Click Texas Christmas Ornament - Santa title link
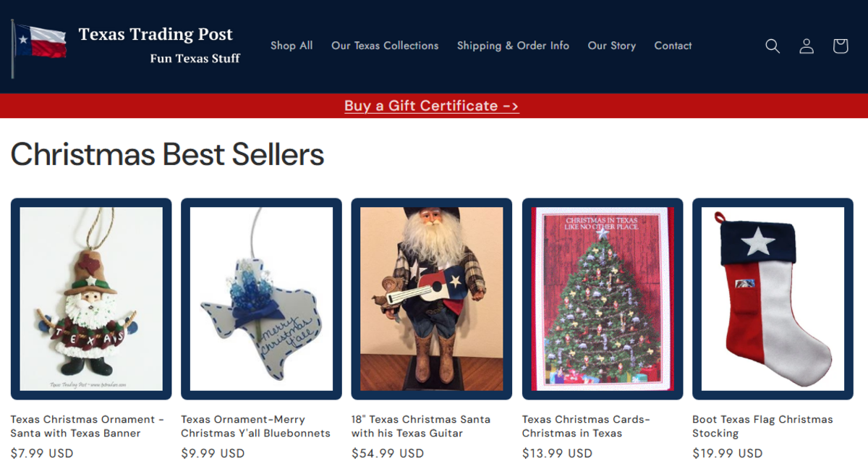 click(88, 426)
